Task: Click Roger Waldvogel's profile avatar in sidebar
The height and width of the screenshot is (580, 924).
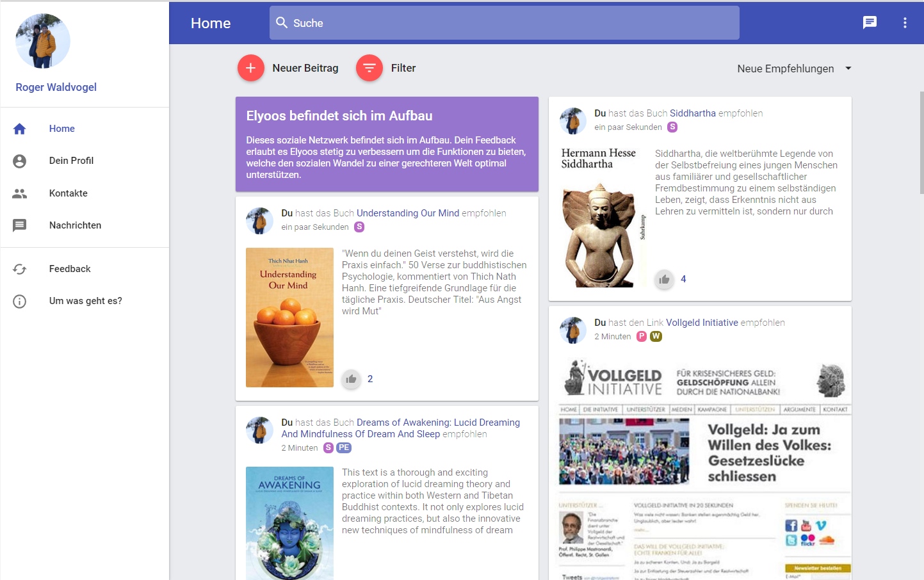Action: (x=43, y=41)
